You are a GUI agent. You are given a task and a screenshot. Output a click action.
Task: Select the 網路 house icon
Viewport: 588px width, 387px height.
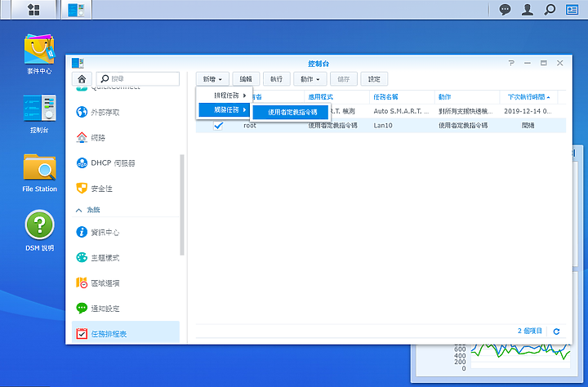coord(82,137)
